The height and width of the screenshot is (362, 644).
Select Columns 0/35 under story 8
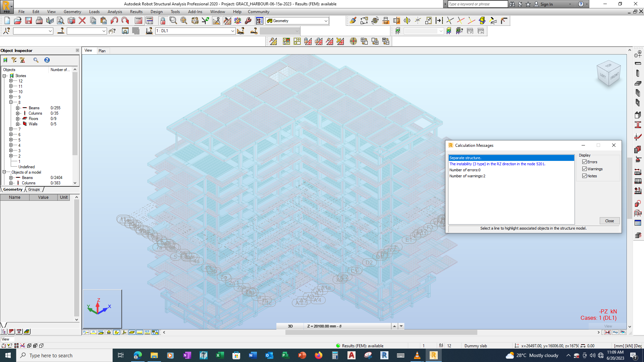coord(36,113)
